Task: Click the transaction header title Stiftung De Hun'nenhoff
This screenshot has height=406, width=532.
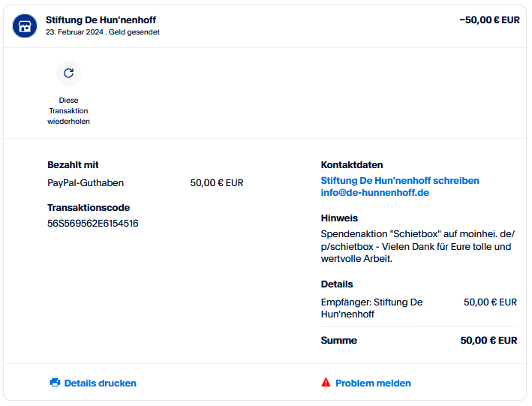Action: click(101, 20)
